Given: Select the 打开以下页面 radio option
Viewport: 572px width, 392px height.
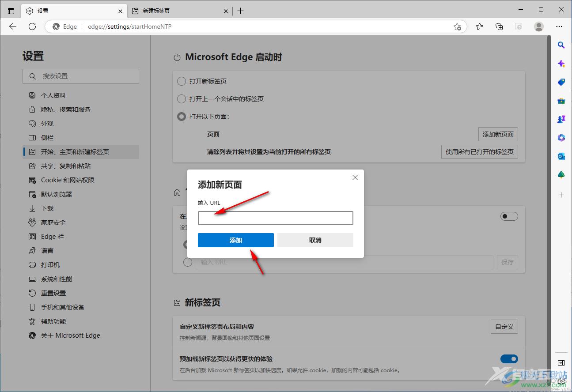Looking at the screenshot, I should [x=181, y=117].
